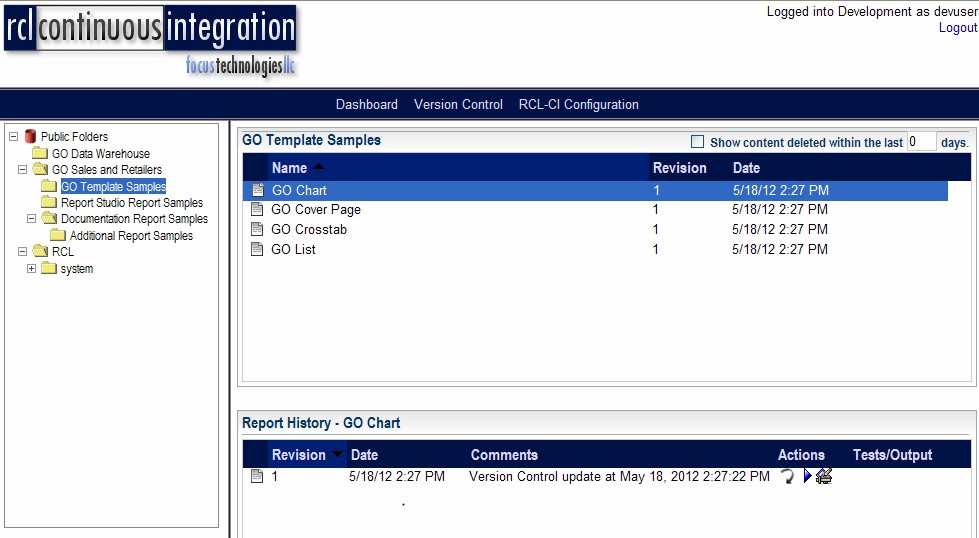Viewport: 979px width, 538px height.
Task: Select Documentation Report Samples in the tree
Action: pyautogui.click(x=134, y=218)
